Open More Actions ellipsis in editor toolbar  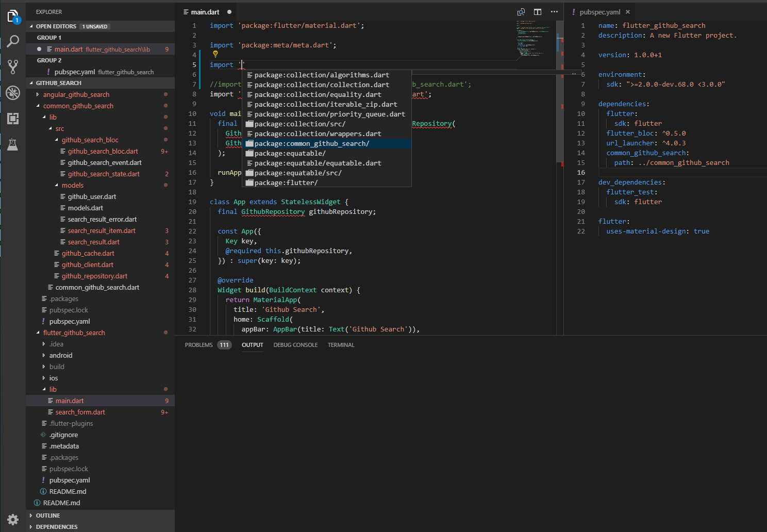(x=554, y=12)
